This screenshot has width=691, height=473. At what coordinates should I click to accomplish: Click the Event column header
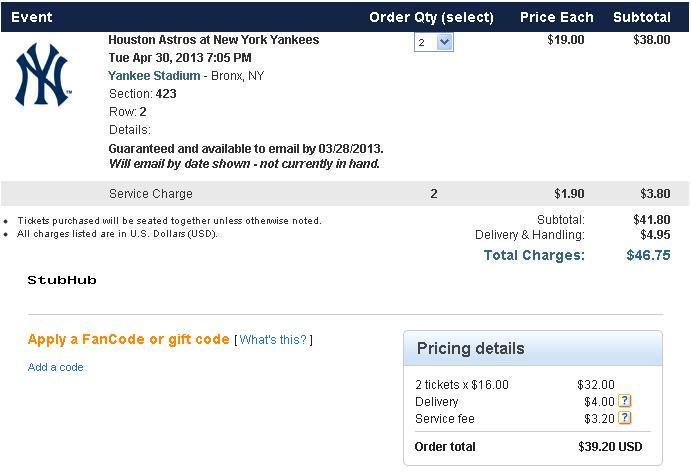32,17
